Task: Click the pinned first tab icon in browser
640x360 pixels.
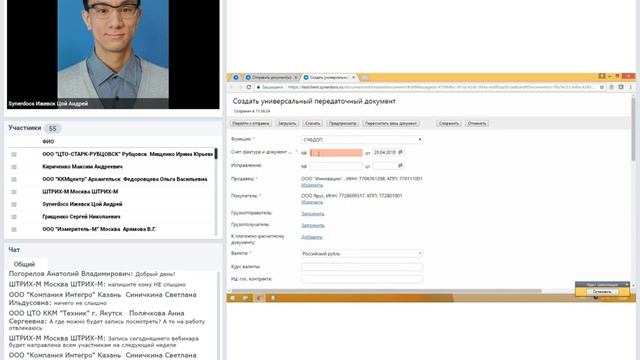Action: click(x=236, y=77)
